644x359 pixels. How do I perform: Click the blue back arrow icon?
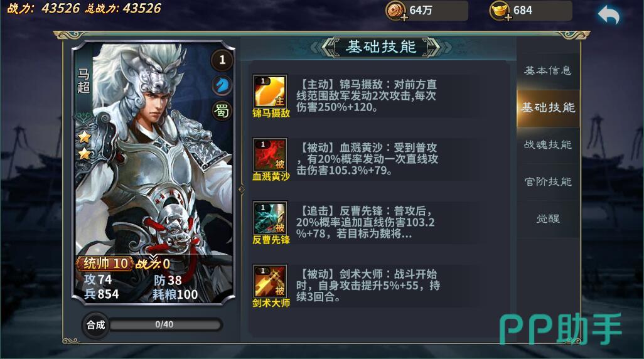pos(609,15)
